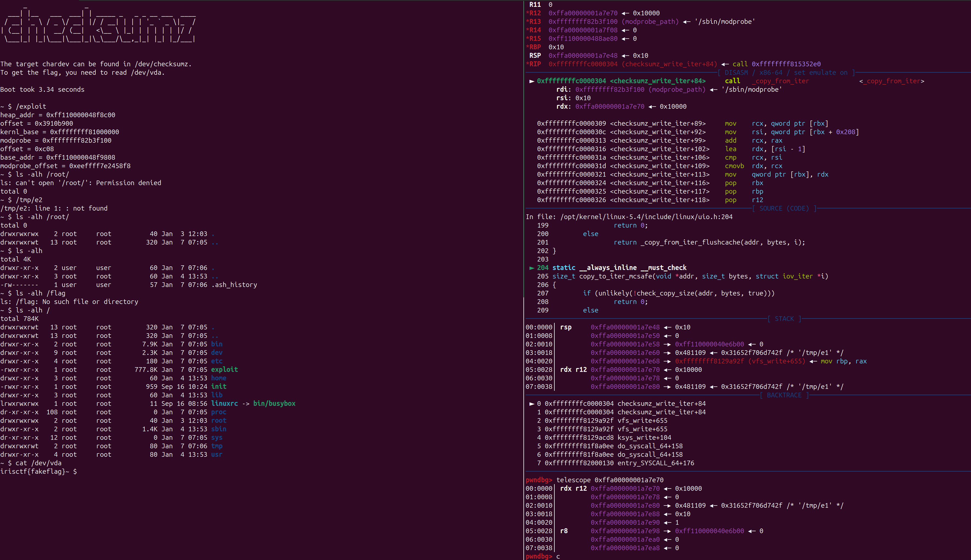Click the 'exploit' file in root listing
Image resolution: width=971 pixels, height=560 pixels.
click(x=224, y=369)
